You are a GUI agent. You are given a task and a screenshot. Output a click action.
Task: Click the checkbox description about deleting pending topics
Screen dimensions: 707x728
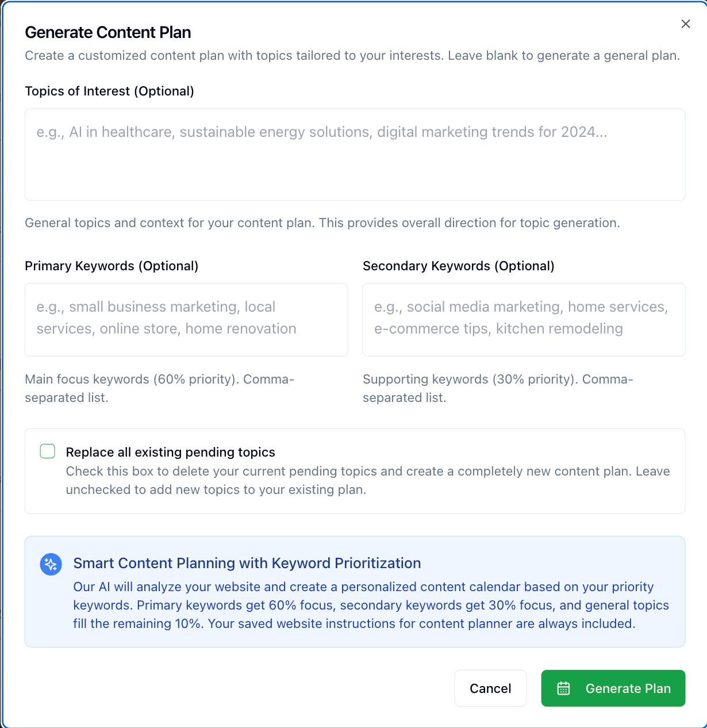367,480
